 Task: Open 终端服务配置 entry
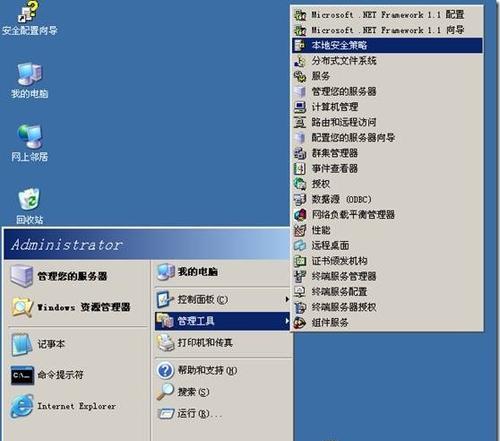click(x=387, y=292)
